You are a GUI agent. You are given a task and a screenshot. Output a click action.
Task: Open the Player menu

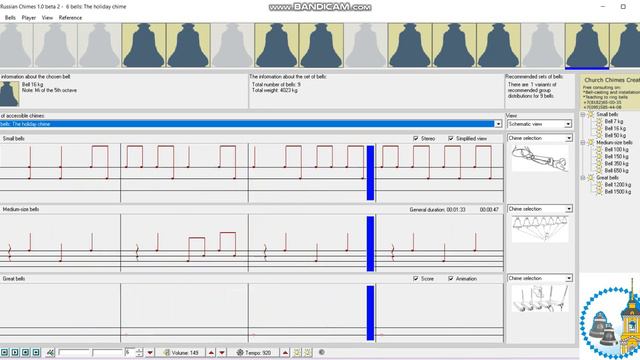(x=29, y=18)
